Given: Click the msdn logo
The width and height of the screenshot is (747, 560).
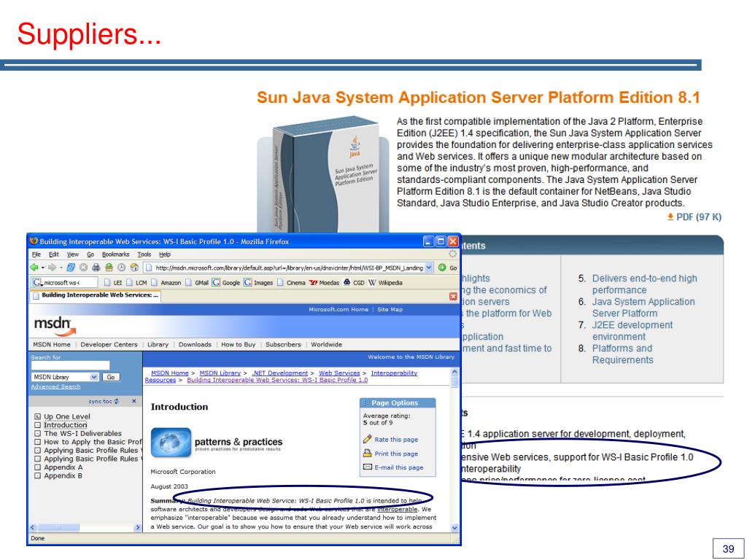Looking at the screenshot, I should tap(55, 326).
